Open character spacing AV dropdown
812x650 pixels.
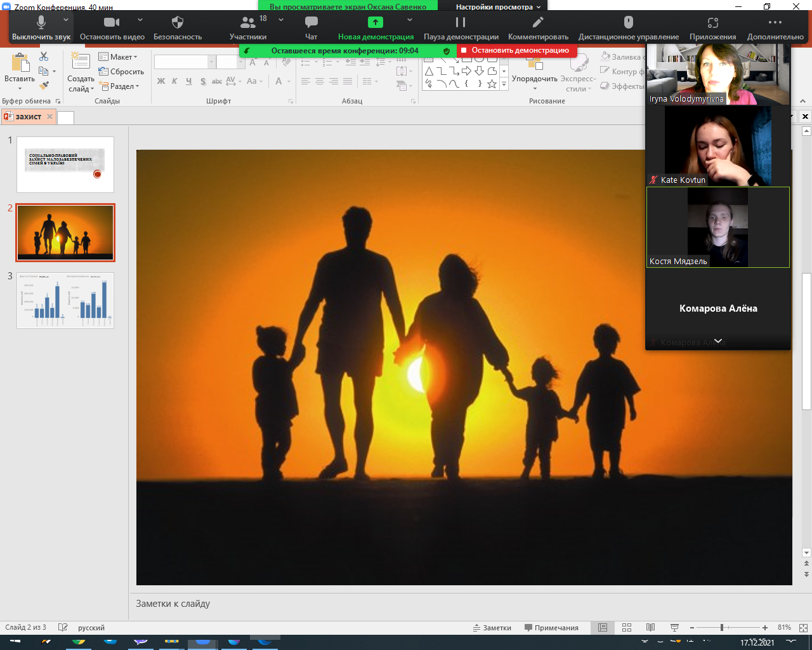point(233,81)
